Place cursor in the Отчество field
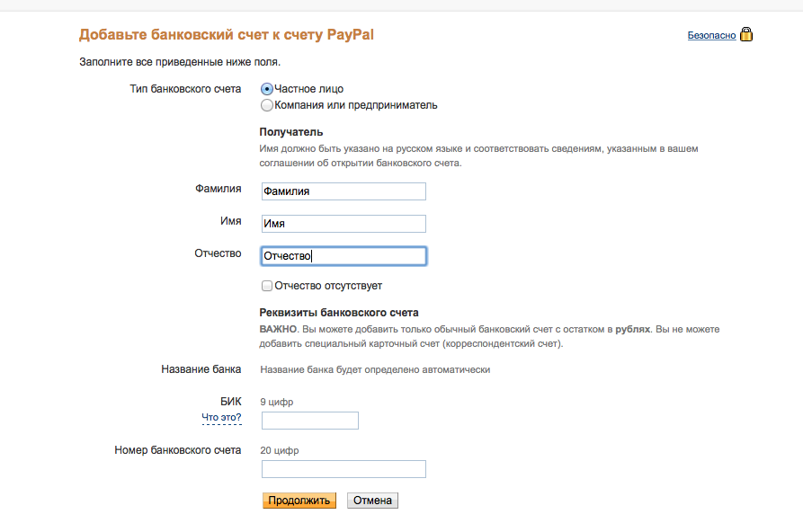Viewport: 803px width, 532px height. tap(343, 256)
